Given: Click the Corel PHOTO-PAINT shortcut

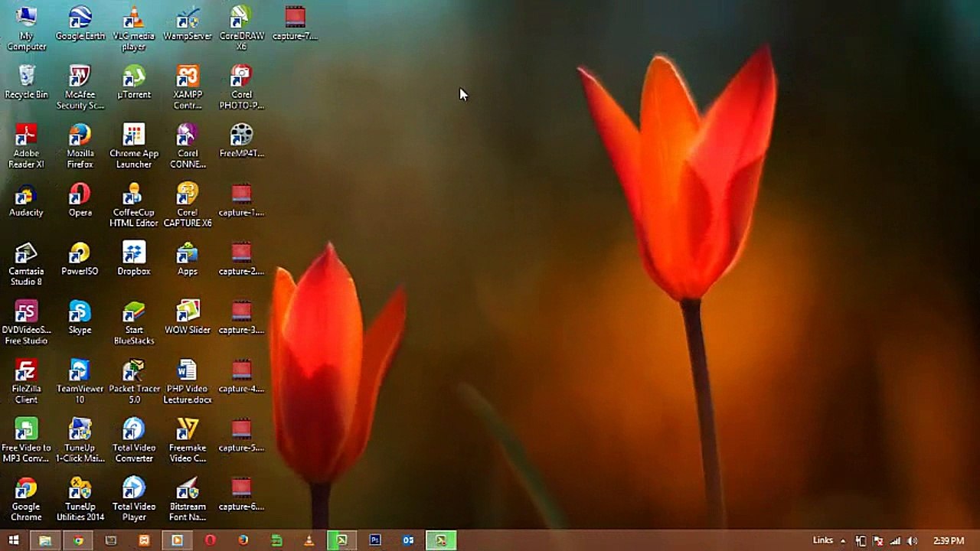Looking at the screenshot, I should coord(241,87).
